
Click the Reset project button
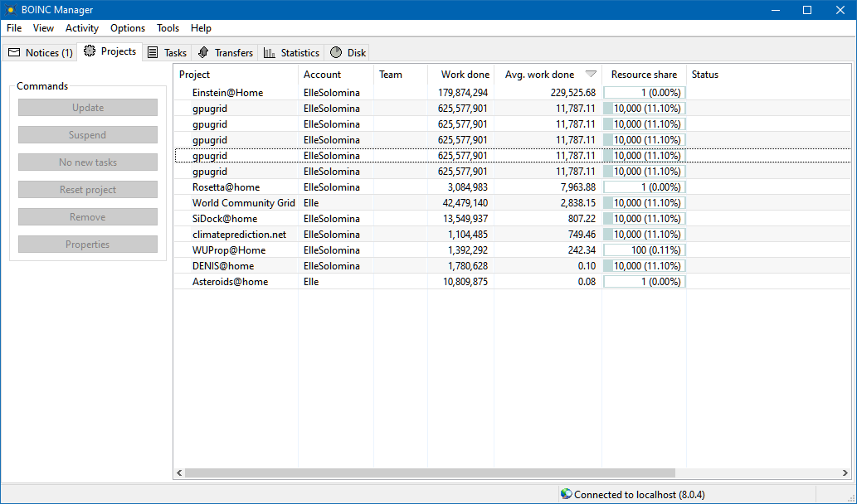pyautogui.click(x=88, y=190)
